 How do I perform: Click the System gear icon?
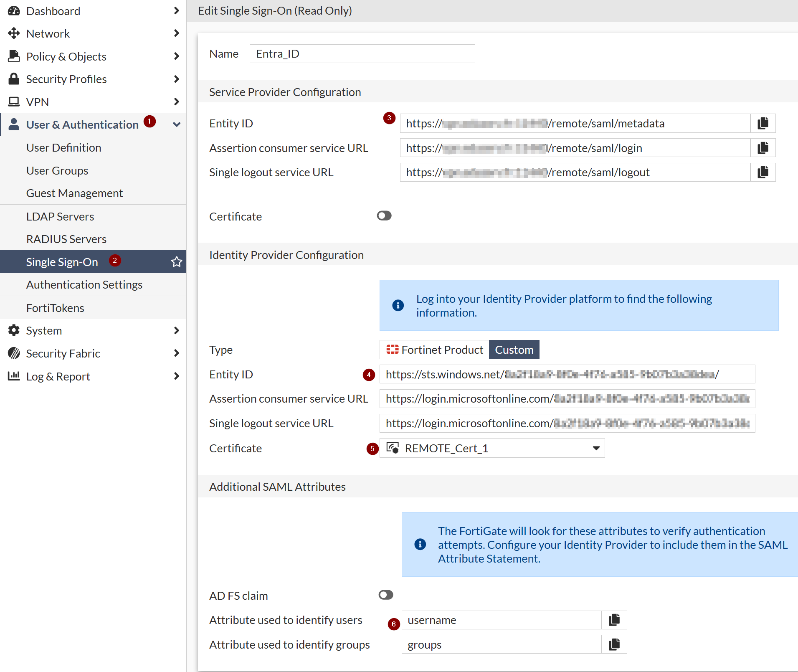pyautogui.click(x=14, y=330)
